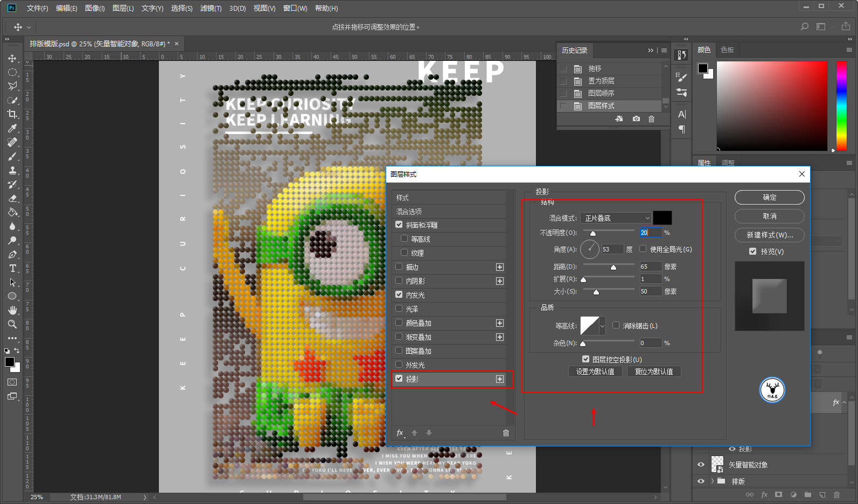Viewport: 858px width, 504px height.
Task: Click 复位为默认值 button
Action: (654, 372)
